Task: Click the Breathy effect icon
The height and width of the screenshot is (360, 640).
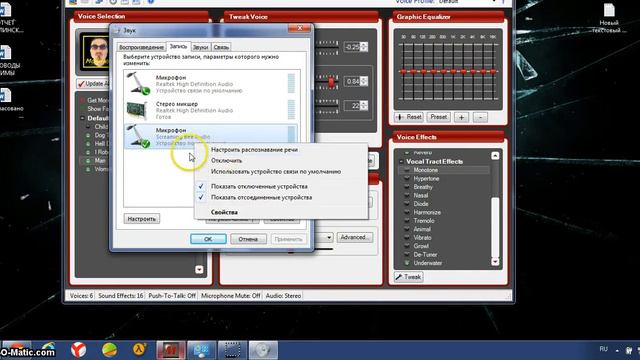Action: pyautogui.click(x=407, y=187)
